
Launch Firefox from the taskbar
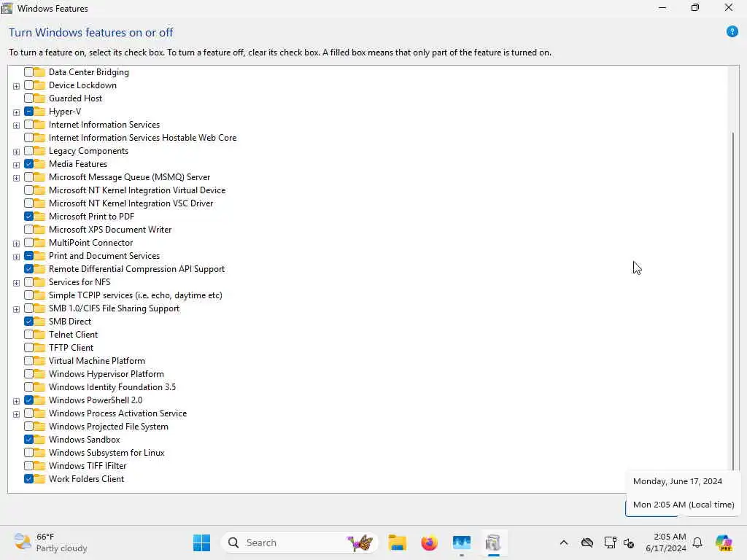pyautogui.click(x=429, y=542)
